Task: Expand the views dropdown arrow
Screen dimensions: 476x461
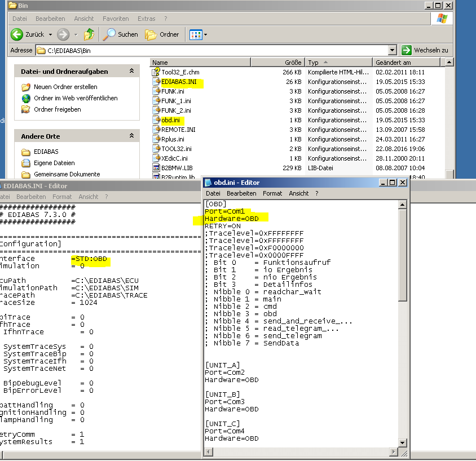Action: [x=205, y=34]
